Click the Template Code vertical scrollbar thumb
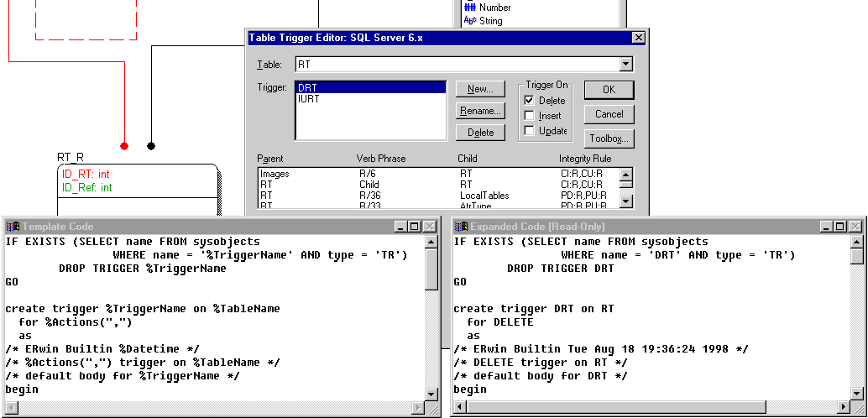The height and width of the screenshot is (418, 868). (x=431, y=269)
